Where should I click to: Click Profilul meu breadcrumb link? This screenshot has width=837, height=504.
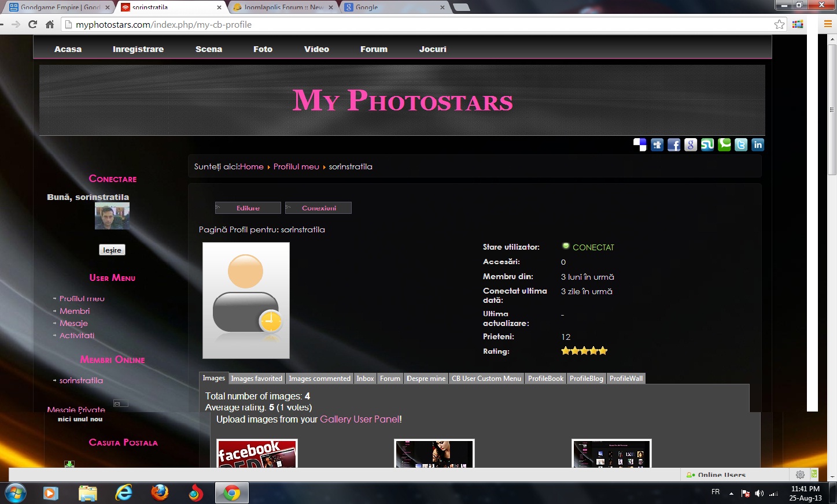(296, 166)
